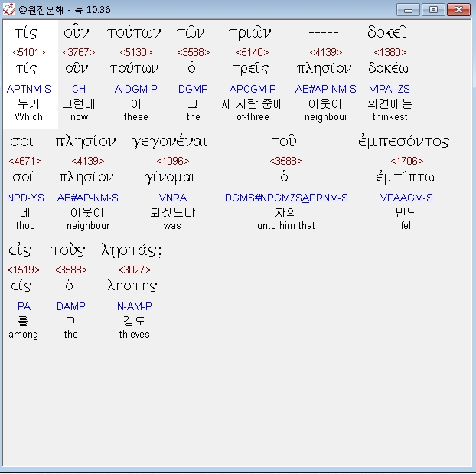Click the English gloss of-three
The height and width of the screenshot is (474, 476).
click(253, 116)
